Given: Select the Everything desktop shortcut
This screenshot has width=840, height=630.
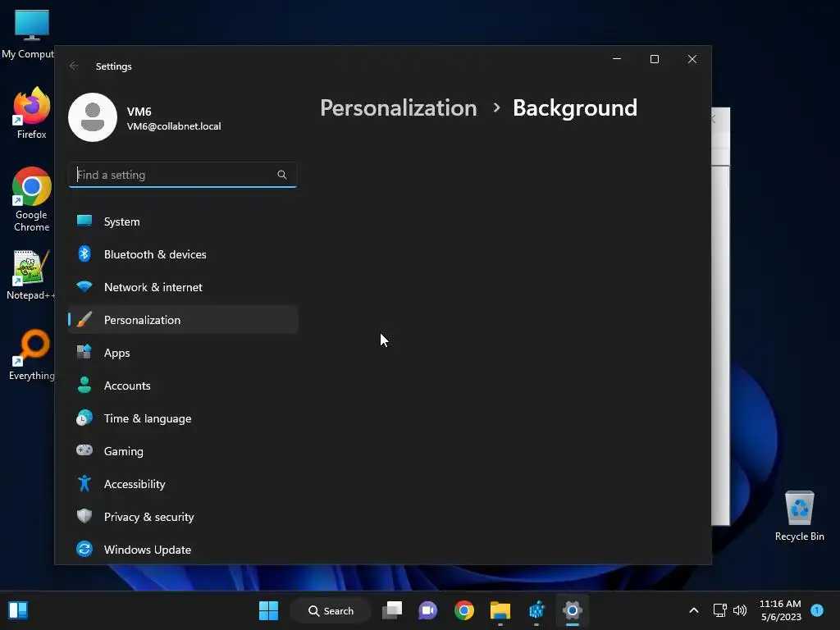Looking at the screenshot, I should (32, 355).
